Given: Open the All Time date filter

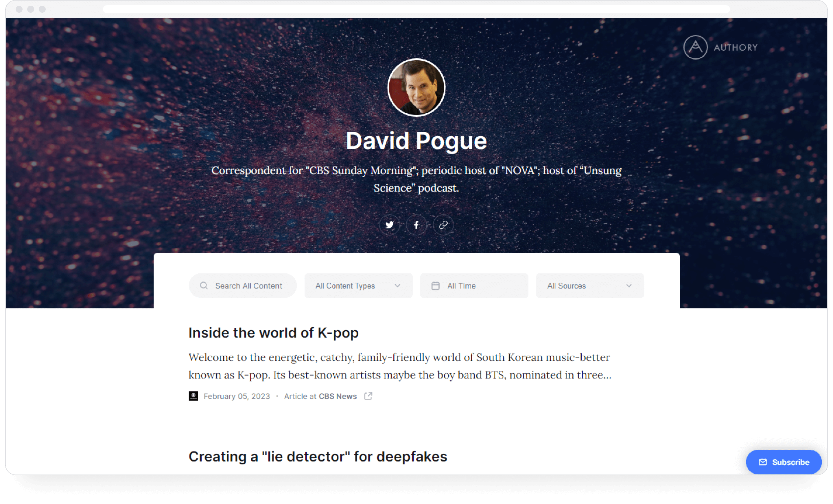Looking at the screenshot, I should [474, 286].
